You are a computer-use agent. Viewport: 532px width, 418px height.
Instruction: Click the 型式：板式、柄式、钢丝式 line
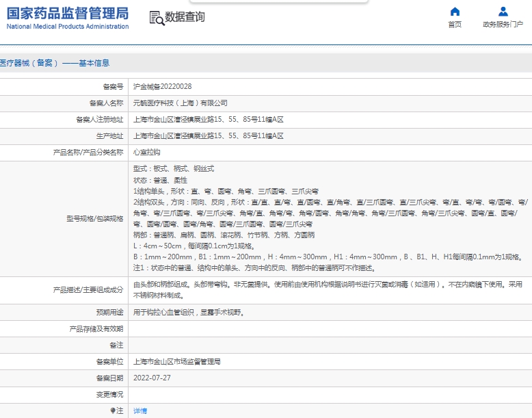tap(174, 169)
